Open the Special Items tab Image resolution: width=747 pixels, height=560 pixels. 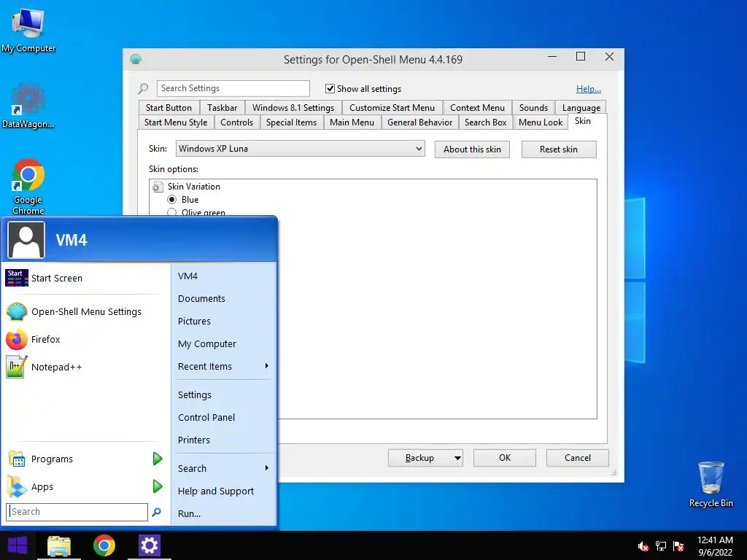click(292, 122)
